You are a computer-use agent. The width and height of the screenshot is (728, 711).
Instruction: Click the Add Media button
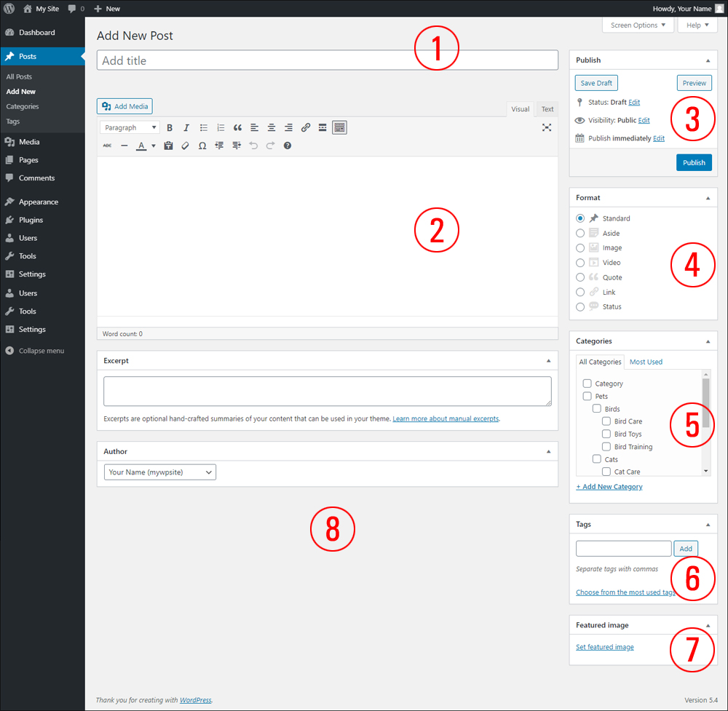point(124,106)
